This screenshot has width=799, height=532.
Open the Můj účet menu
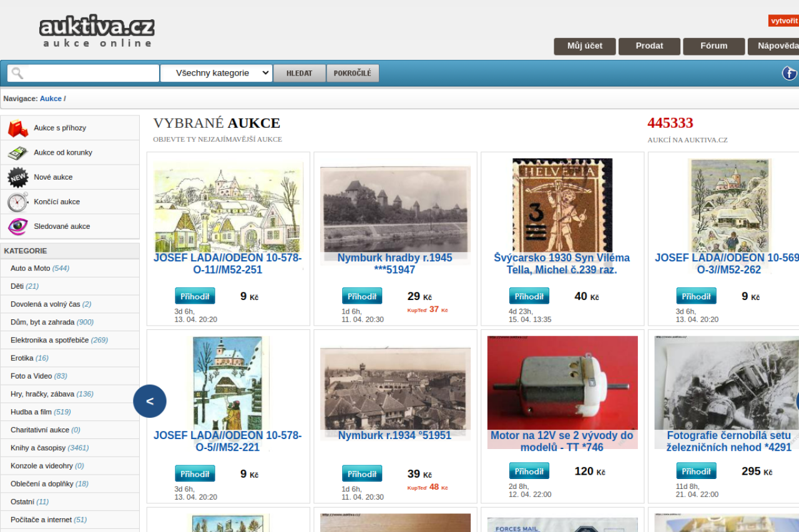click(x=584, y=46)
